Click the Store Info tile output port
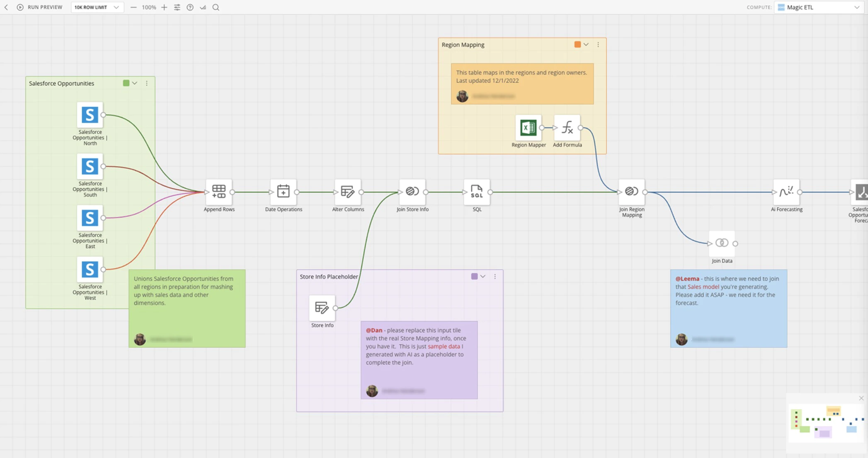Viewport: 868px width, 458px height. (335, 308)
